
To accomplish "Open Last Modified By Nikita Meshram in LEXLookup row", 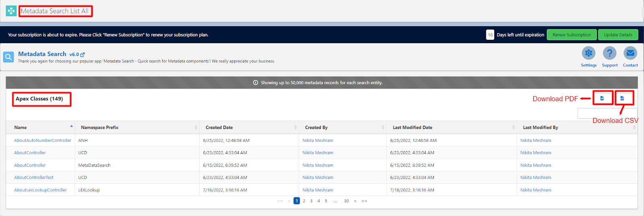I will click(536, 190).
